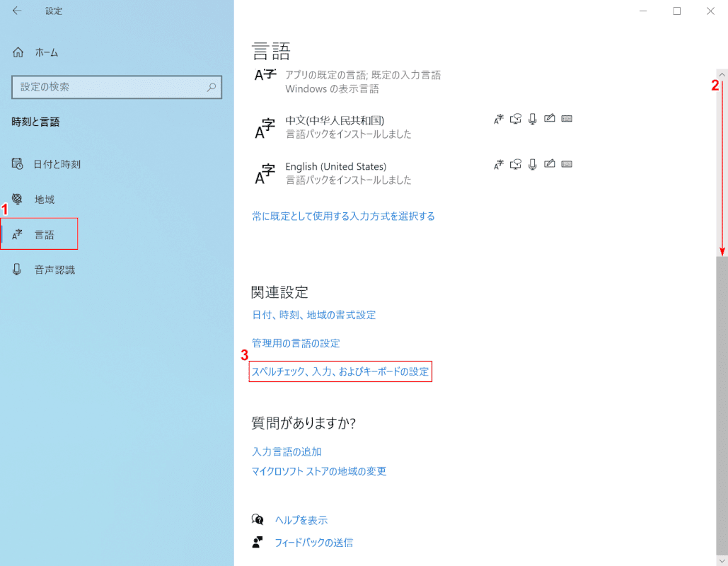Open the ホーム home page
Screen dimensions: 728x566
click(47, 52)
